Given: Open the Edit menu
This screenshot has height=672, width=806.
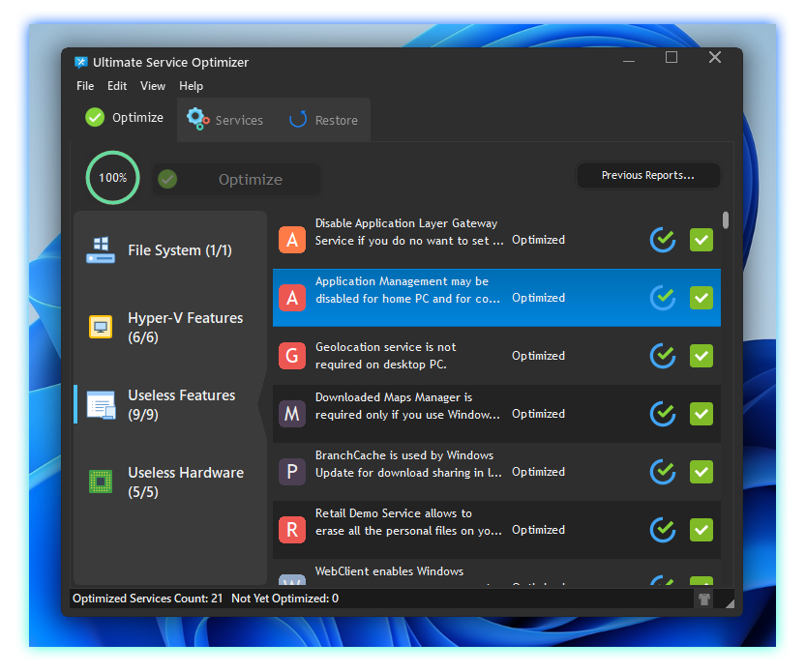Looking at the screenshot, I should (x=117, y=86).
